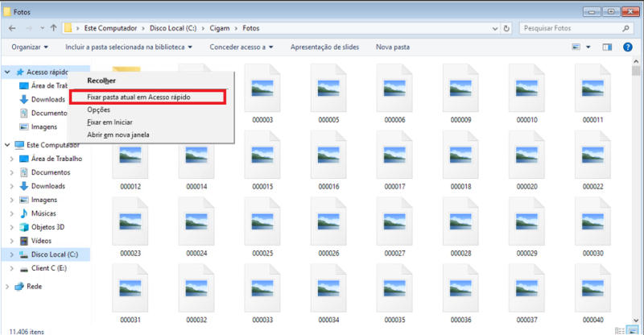Click Este Computador breadcrumb
This screenshot has height=335, width=644.
(110, 28)
